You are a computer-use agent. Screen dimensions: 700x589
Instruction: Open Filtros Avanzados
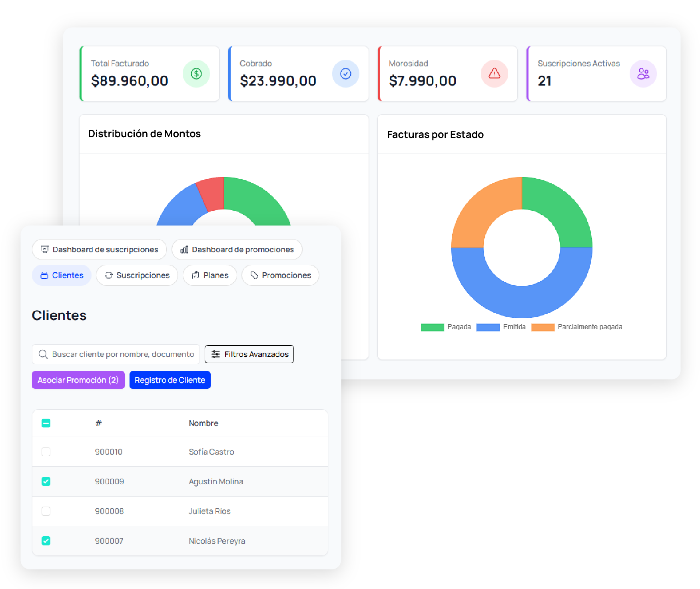pos(249,354)
